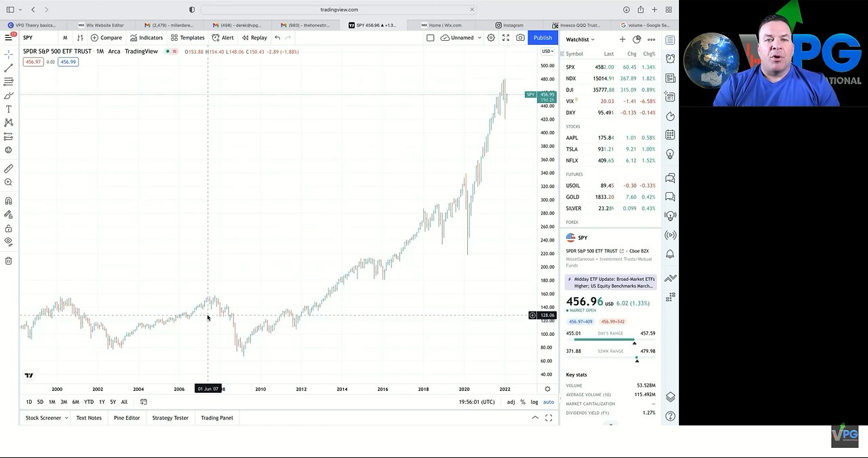Toggle auto scale on price axis
This screenshot has height=458, width=868.
tap(548, 402)
